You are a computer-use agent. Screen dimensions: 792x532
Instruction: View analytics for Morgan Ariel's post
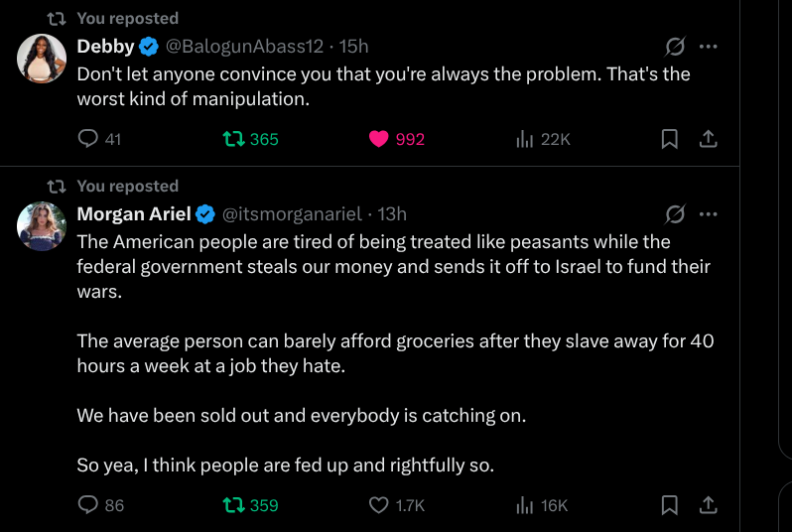point(526,505)
